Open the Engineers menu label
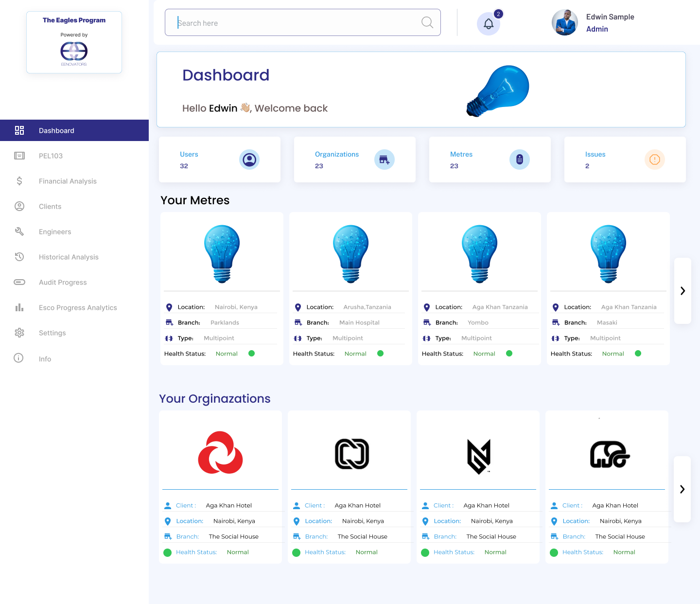The height and width of the screenshot is (604, 700). [x=55, y=231]
